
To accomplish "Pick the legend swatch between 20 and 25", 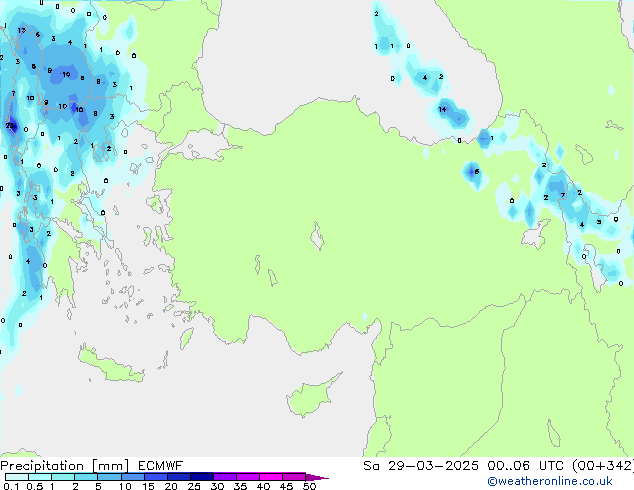I will tap(179, 477).
